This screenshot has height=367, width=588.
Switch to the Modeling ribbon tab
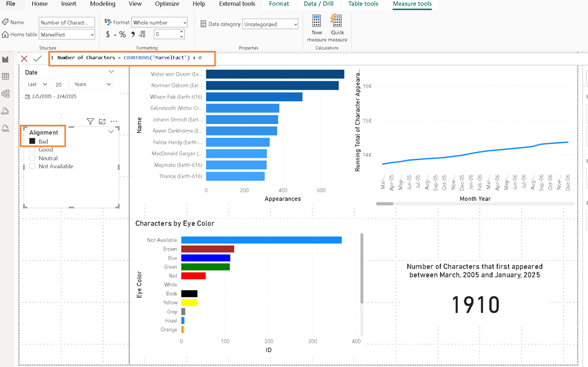click(102, 4)
